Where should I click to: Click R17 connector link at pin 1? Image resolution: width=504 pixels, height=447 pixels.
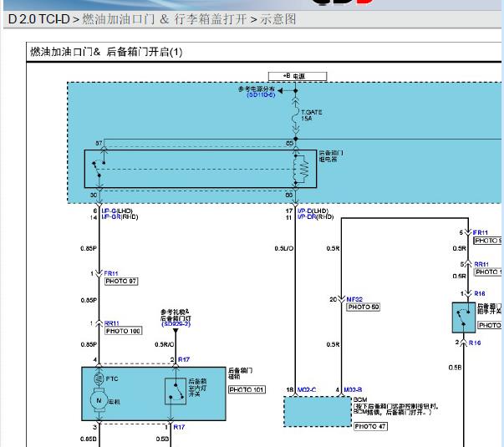[x=179, y=427]
